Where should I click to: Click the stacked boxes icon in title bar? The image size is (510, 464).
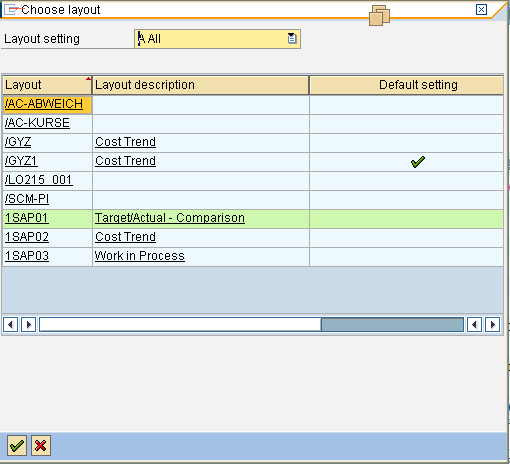[x=379, y=15]
